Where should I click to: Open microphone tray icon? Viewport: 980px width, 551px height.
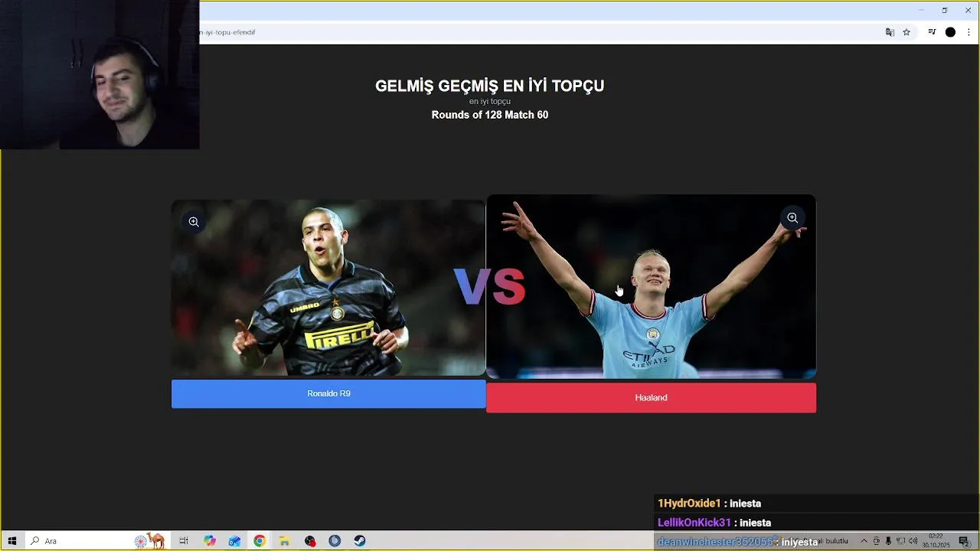coord(888,541)
